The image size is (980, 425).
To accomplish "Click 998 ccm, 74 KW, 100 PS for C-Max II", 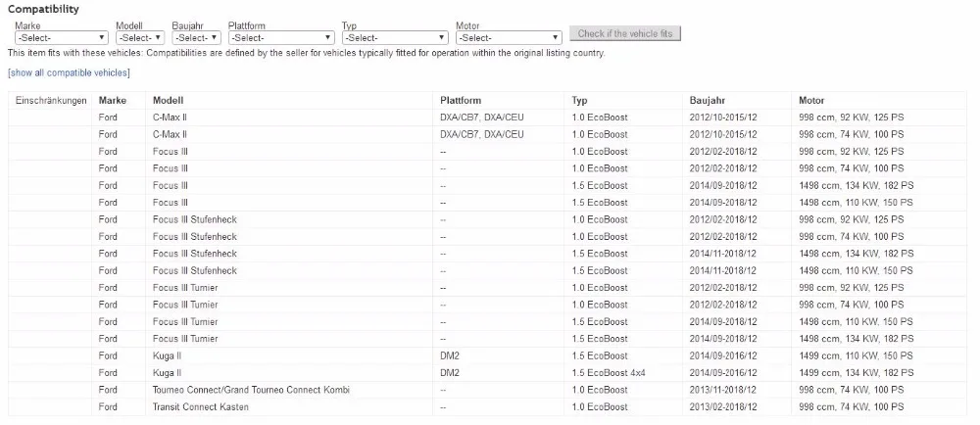I will pyautogui.click(x=852, y=134).
